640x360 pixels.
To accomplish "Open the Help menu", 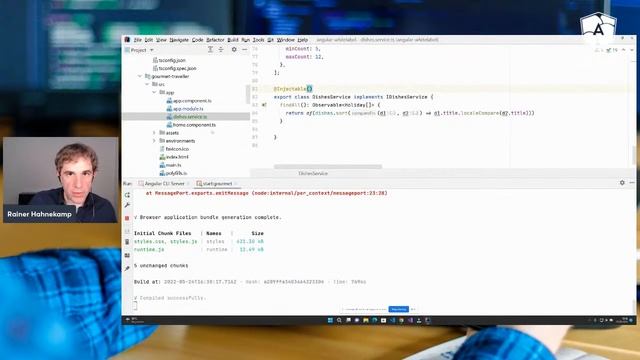I will (x=302, y=40).
